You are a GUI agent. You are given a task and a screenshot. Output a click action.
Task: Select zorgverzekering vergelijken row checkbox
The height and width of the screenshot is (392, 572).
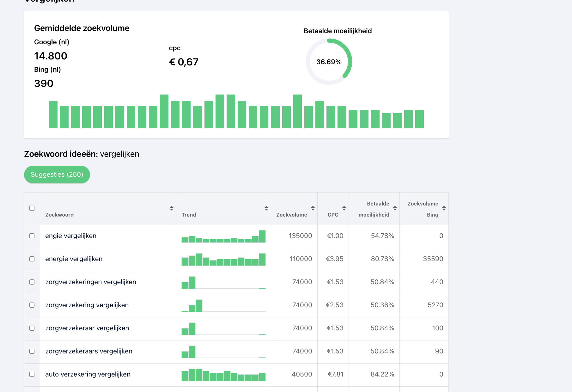(x=32, y=305)
